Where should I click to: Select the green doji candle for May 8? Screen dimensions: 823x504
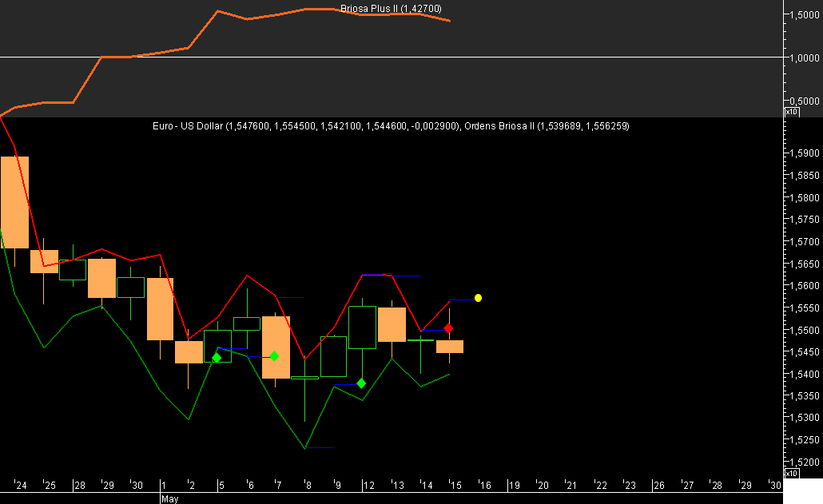pyautogui.click(x=304, y=378)
